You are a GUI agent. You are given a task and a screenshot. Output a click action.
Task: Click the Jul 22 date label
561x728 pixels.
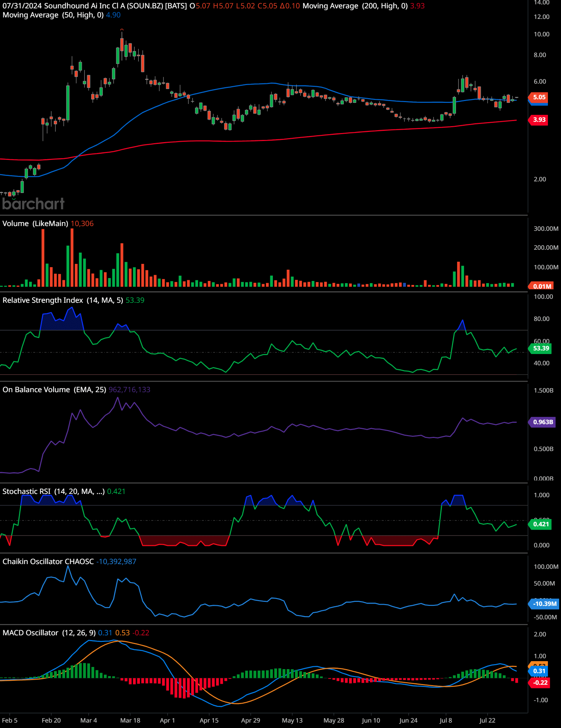(x=487, y=720)
